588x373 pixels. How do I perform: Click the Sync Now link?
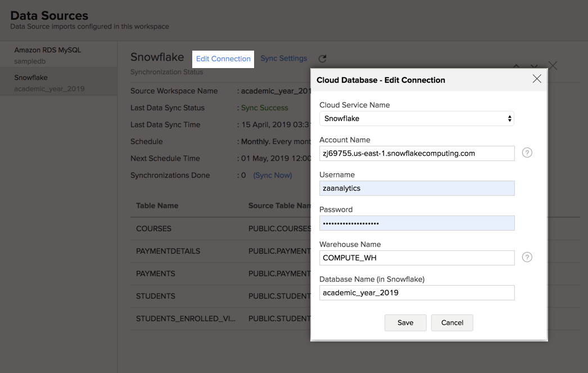point(273,175)
